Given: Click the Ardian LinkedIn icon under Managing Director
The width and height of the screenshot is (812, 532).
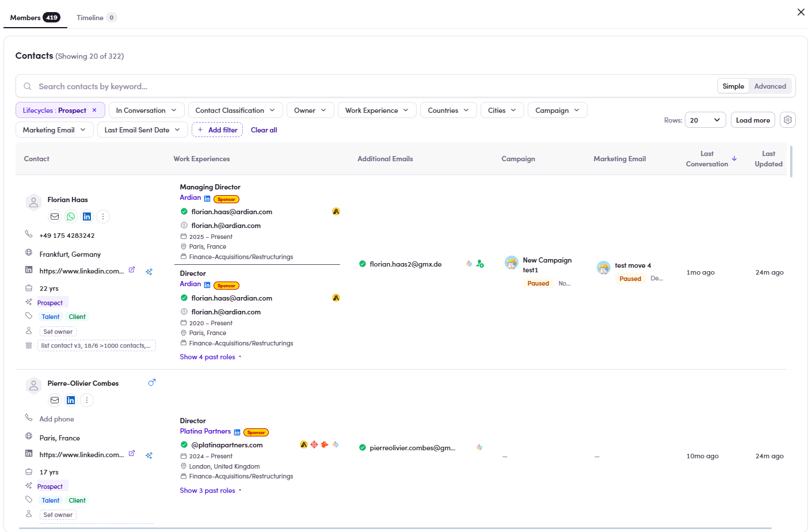Looking at the screenshot, I should 207,199.
